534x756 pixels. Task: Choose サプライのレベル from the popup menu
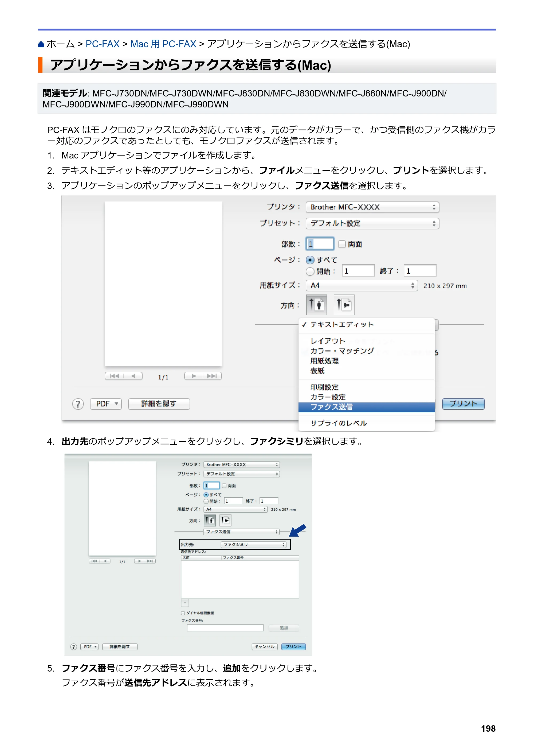367,423
